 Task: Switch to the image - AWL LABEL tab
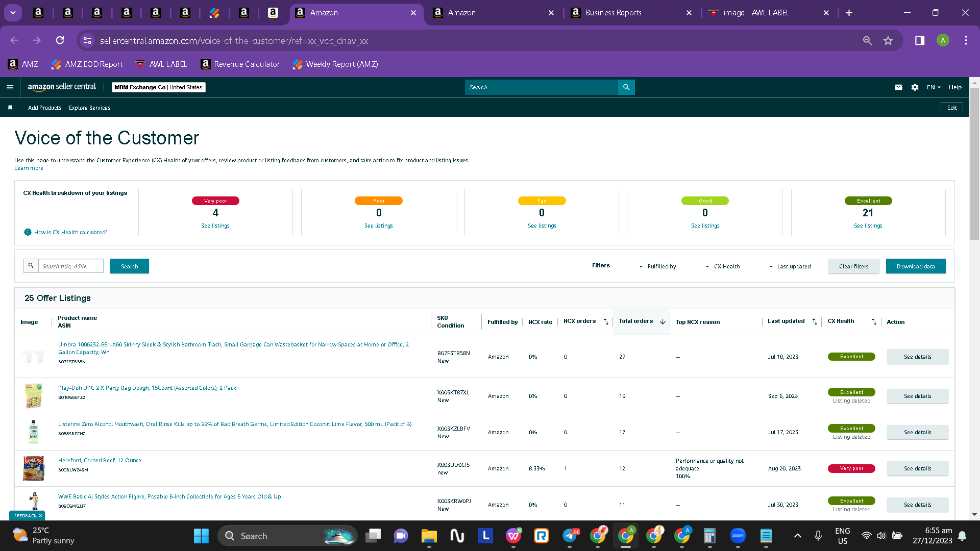[769, 13]
